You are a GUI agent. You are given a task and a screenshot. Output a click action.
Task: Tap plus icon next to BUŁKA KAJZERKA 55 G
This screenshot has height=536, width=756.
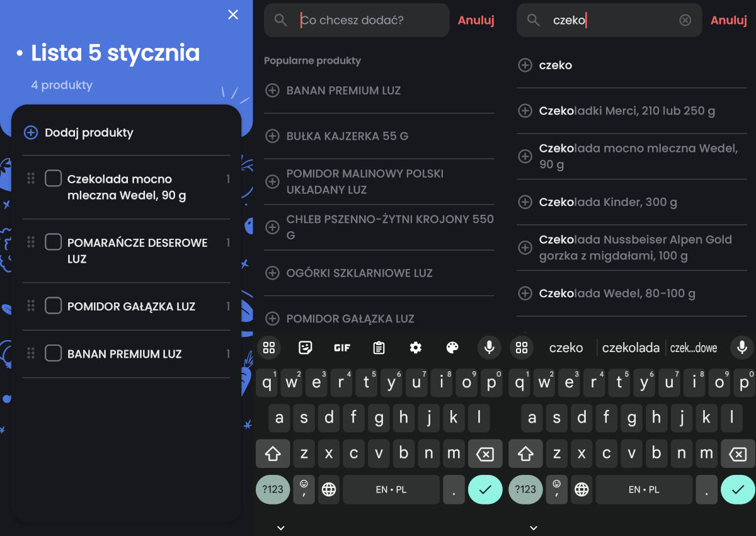pos(272,136)
